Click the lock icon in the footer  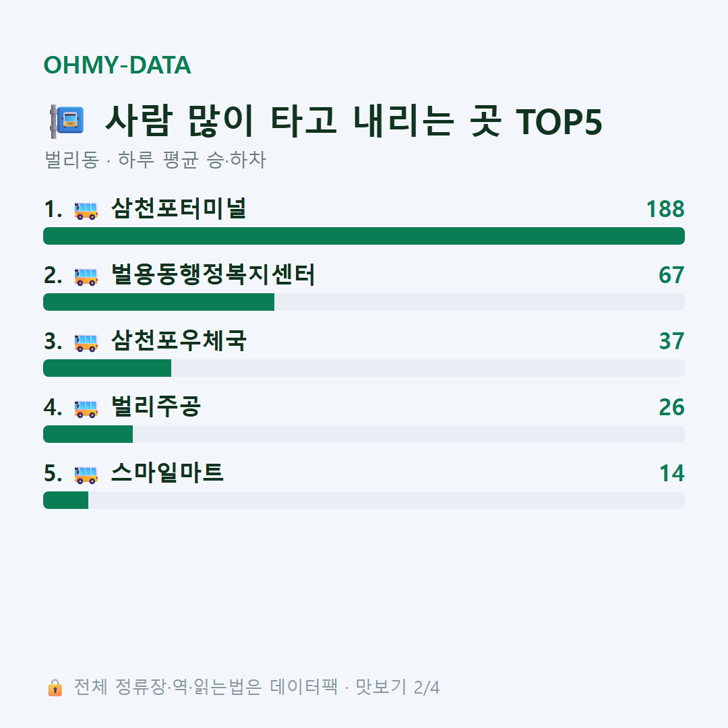click(55, 687)
